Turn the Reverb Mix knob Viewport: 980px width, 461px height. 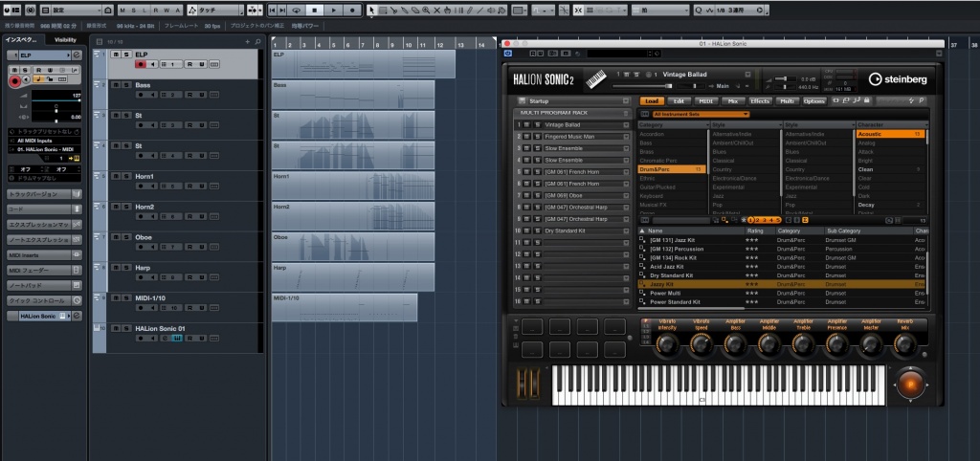click(905, 345)
